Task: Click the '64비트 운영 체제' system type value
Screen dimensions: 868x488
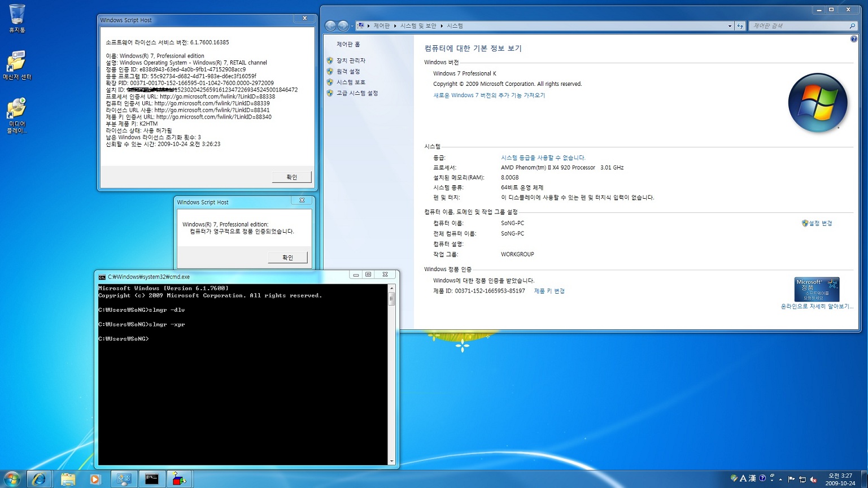Action: pyautogui.click(x=522, y=188)
